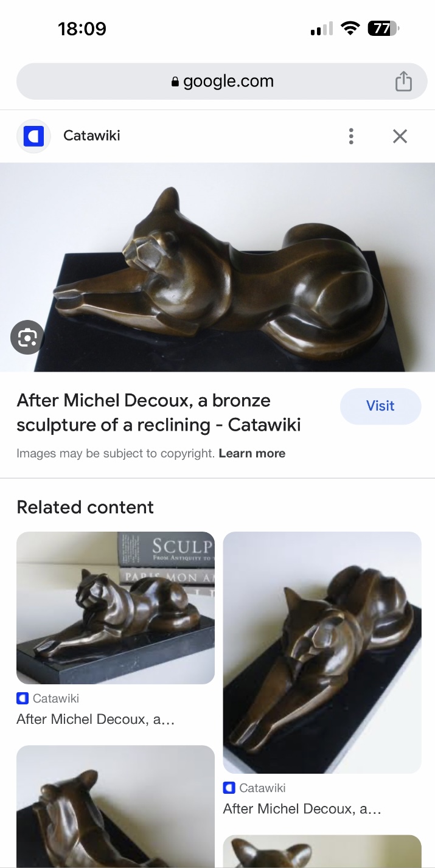Viewport: 435px width, 868px height.
Task: Open the main bronze cat sculpture image
Action: [x=217, y=267]
